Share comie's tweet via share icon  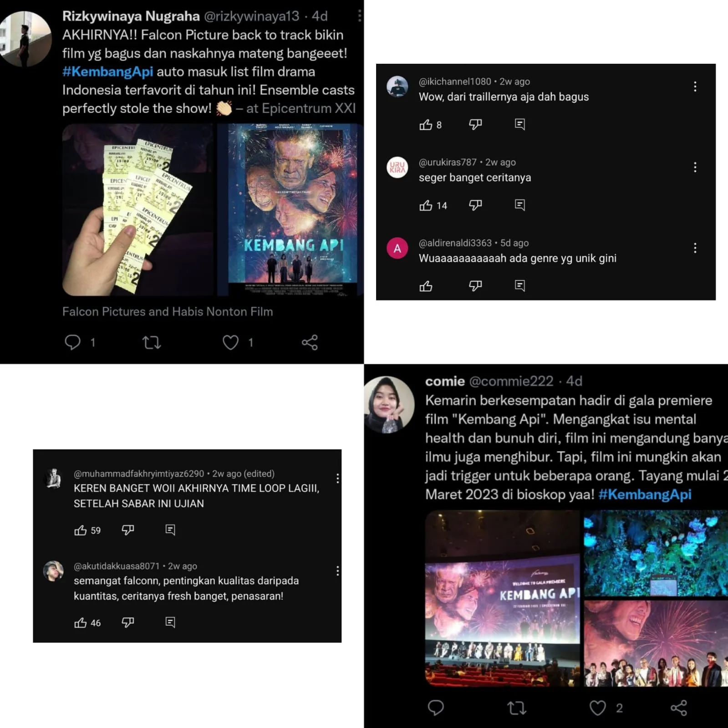point(679,708)
